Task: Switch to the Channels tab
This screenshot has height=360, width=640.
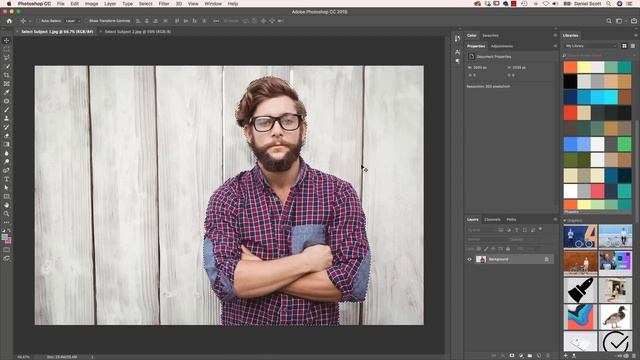Action: [492, 220]
